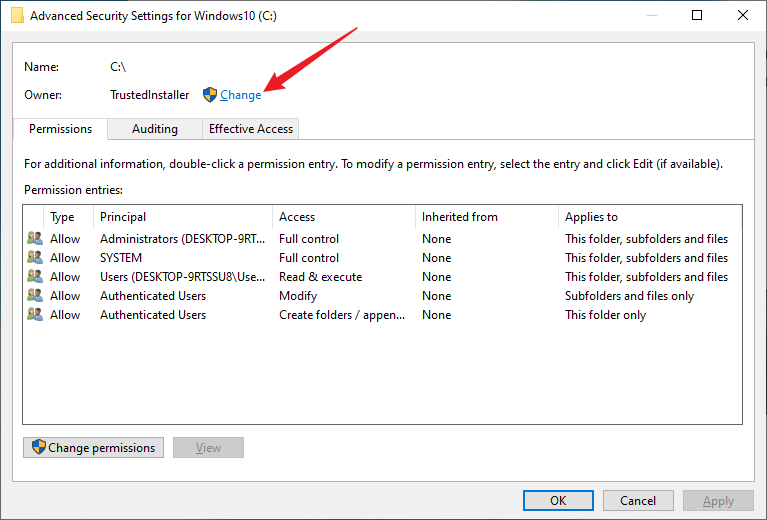Click the users icon in the Authenticated Users Modify row
Image resolution: width=767 pixels, height=520 pixels.
pyautogui.click(x=35, y=295)
